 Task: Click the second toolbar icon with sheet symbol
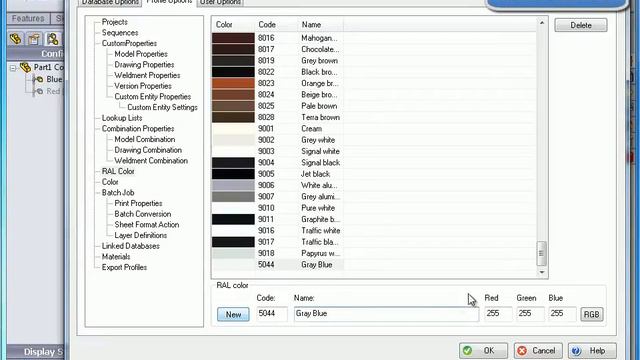coord(34,39)
